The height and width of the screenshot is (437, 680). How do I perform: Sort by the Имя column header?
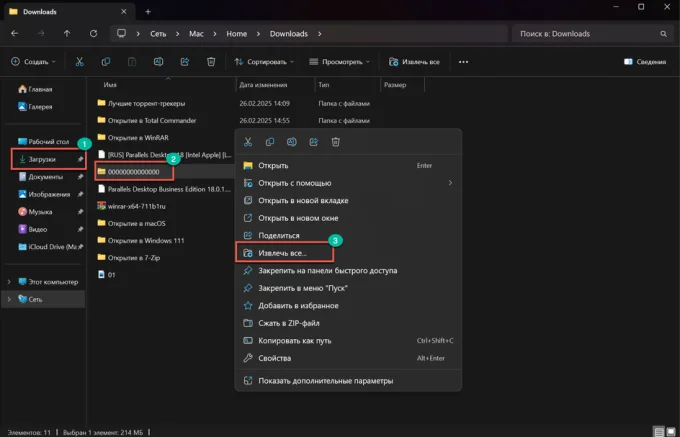[110, 85]
